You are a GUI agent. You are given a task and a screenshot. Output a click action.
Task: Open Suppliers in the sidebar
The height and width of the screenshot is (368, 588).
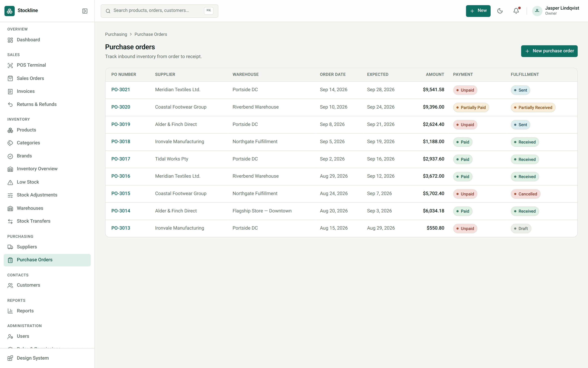coord(47,247)
